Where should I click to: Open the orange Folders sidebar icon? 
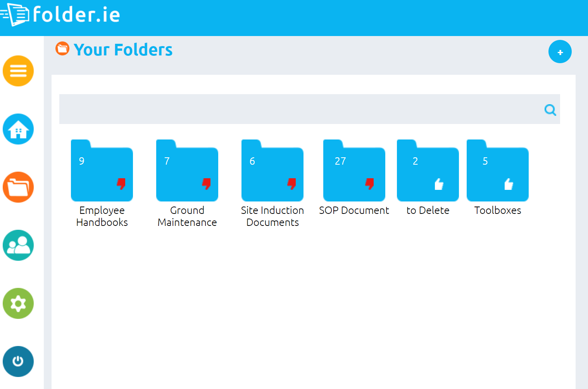[18, 187]
